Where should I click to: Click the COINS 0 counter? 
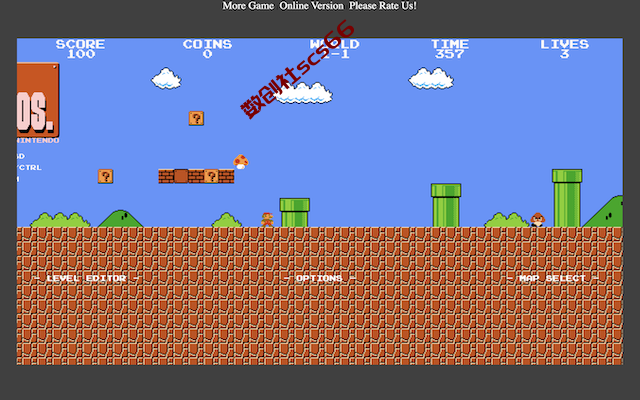207,49
